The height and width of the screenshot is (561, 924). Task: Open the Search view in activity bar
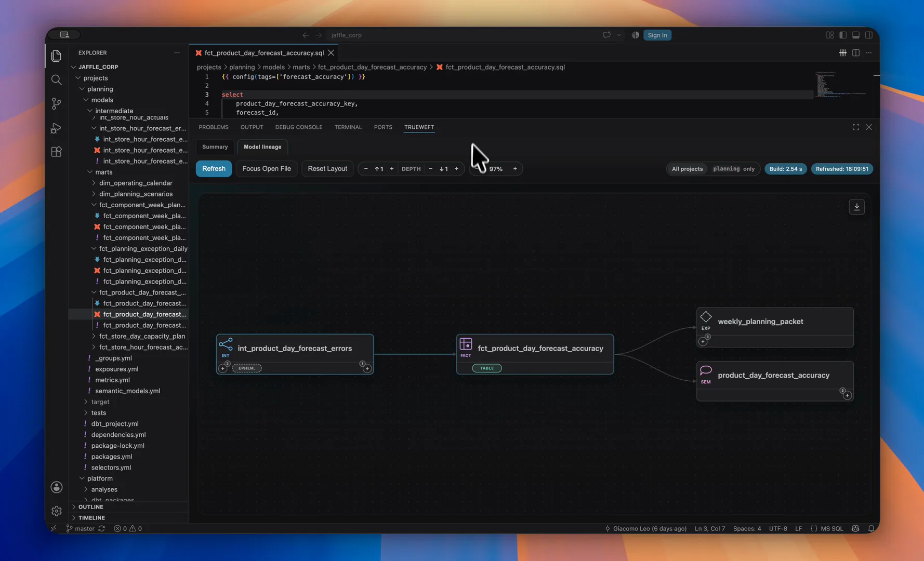coord(56,79)
